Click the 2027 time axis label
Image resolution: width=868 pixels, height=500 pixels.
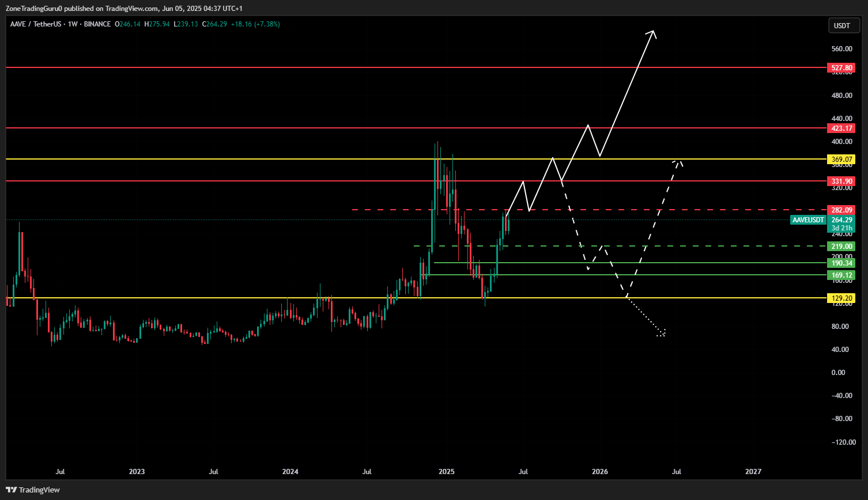(753, 472)
